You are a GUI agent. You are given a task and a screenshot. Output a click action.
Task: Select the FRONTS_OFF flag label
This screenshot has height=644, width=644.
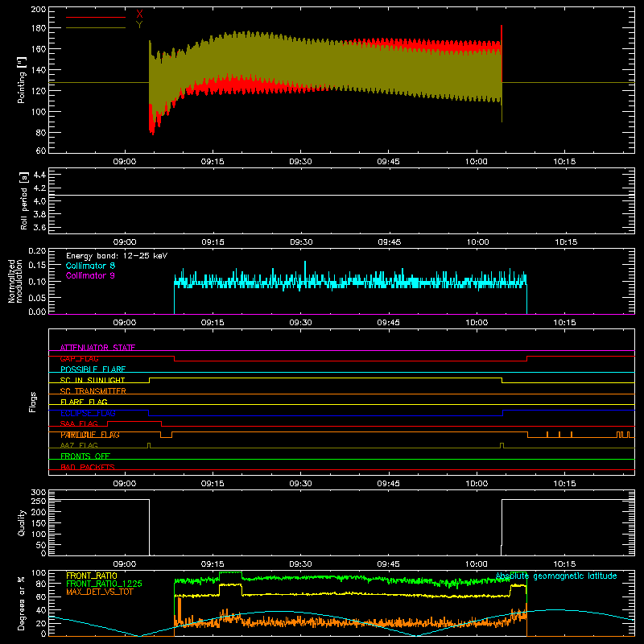click(x=85, y=456)
